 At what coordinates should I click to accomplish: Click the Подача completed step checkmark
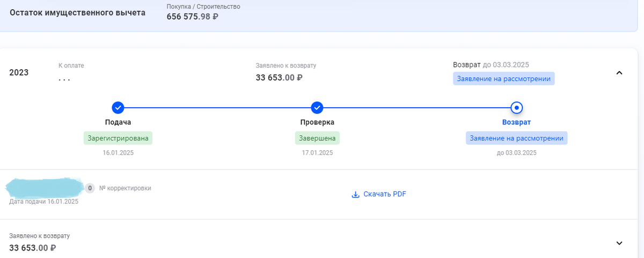click(x=118, y=107)
